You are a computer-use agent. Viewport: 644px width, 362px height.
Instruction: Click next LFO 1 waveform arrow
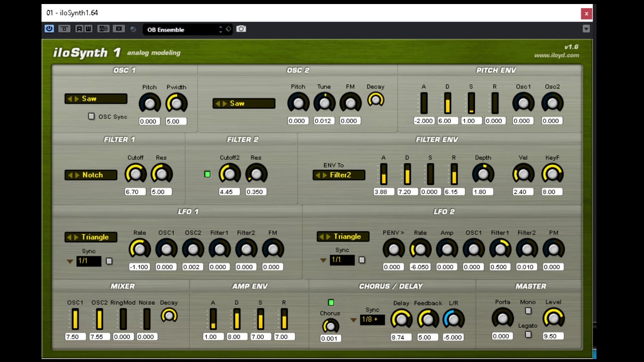click(76, 237)
